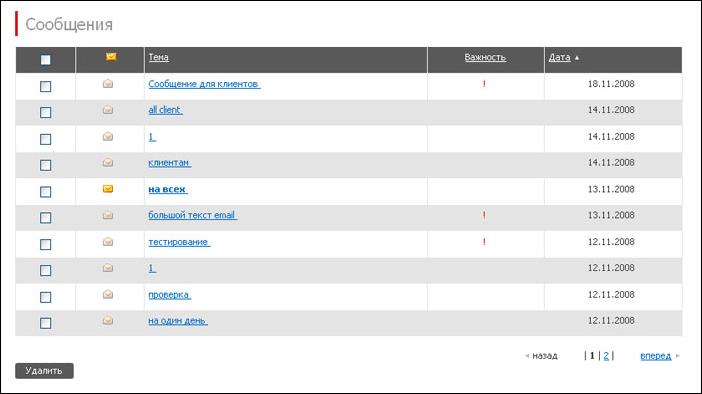Mark the на всех message checkbox
702x394 pixels.
click(46, 192)
